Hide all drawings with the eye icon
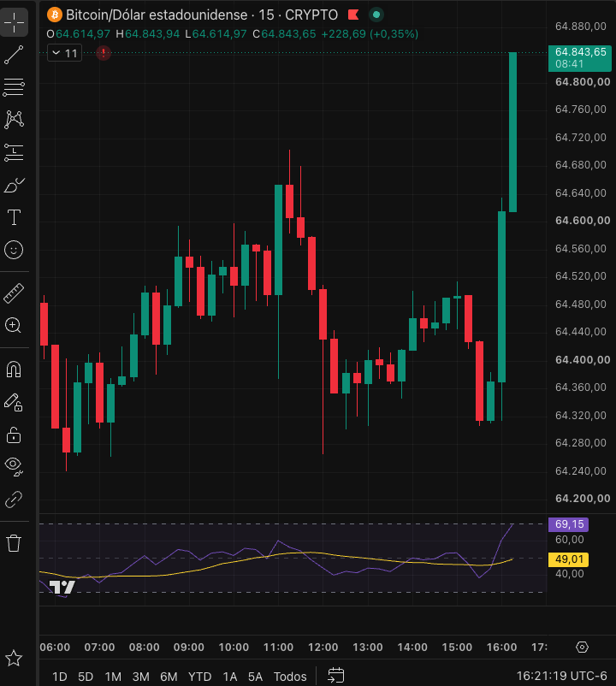616x686 pixels. click(14, 466)
